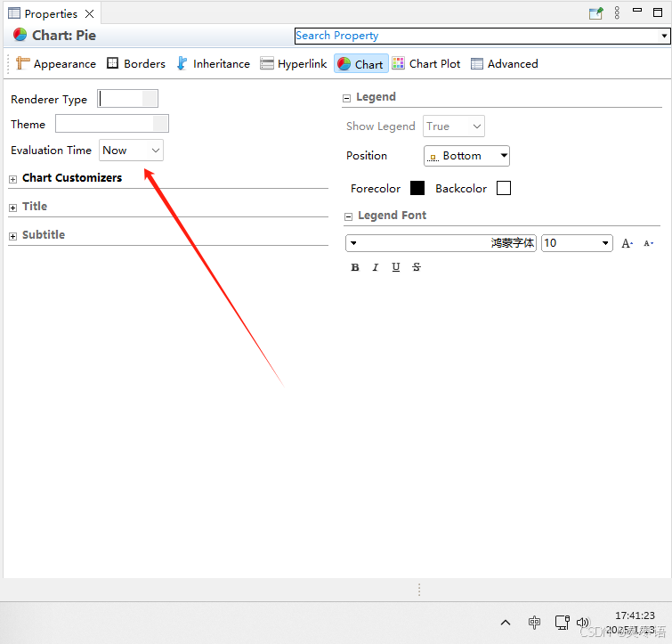Select the Hyperlink tab

click(294, 64)
